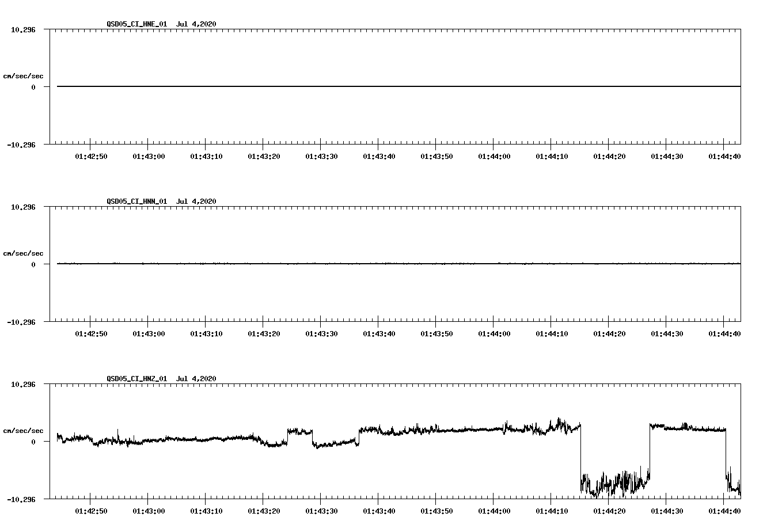Click the 01:43:50 time label under HNE chart
The width and height of the screenshot is (782, 532).
436,157
